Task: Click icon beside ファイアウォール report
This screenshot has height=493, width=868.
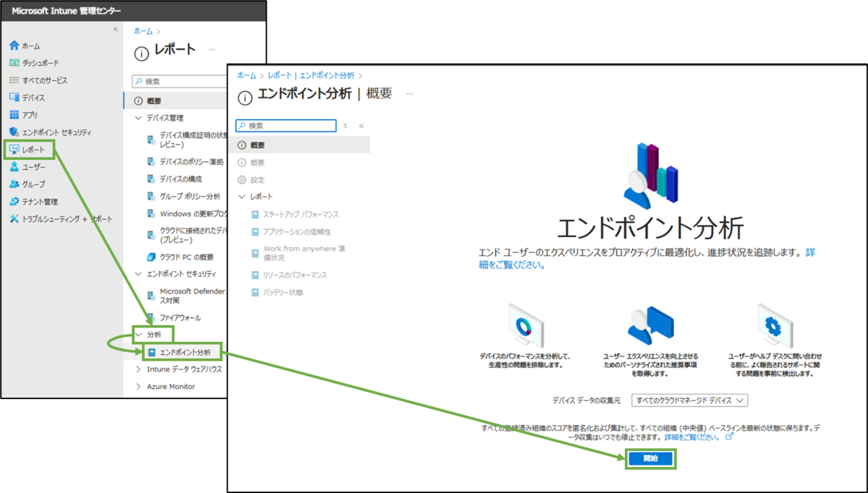Action: coord(152,317)
